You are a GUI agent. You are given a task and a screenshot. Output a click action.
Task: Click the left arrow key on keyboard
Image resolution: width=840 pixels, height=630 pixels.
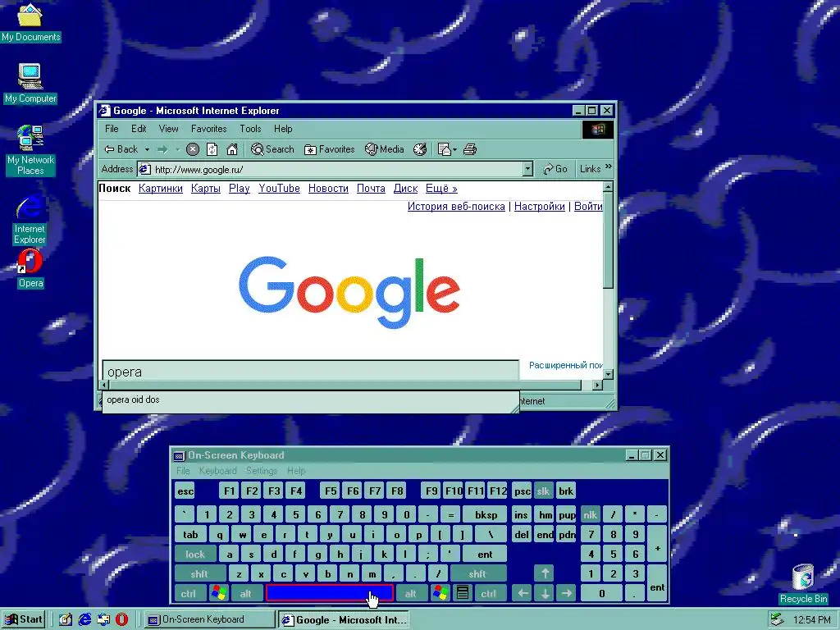pyautogui.click(x=523, y=594)
